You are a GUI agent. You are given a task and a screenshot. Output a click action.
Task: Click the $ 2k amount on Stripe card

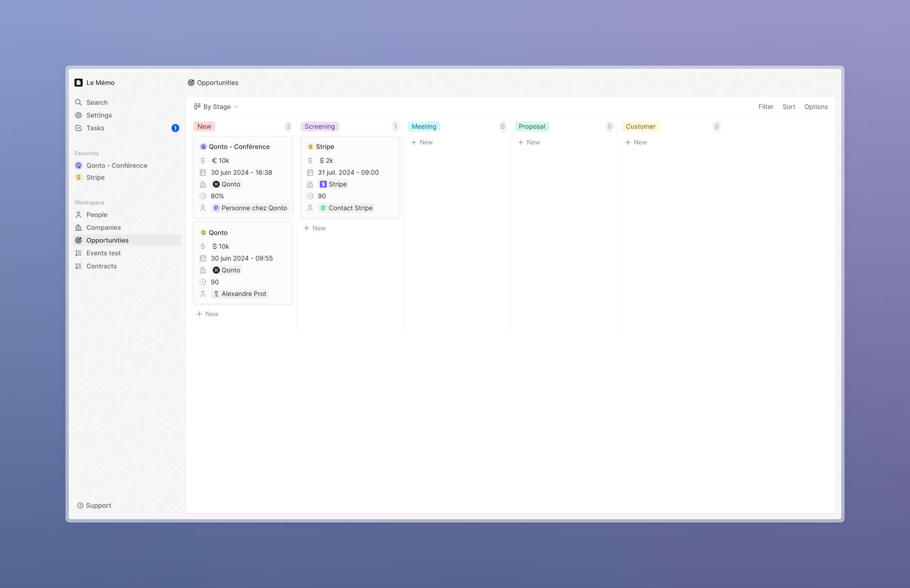point(326,161)
